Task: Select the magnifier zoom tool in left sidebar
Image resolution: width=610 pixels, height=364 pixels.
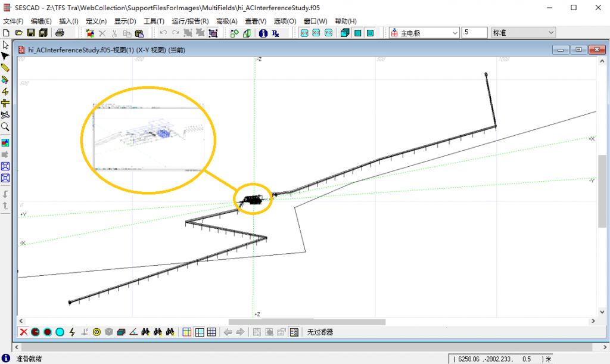Action: coord(5,126)
